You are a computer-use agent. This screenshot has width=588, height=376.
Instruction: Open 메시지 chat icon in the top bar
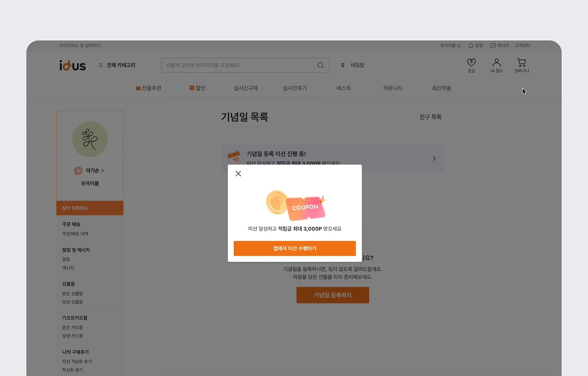500,46
